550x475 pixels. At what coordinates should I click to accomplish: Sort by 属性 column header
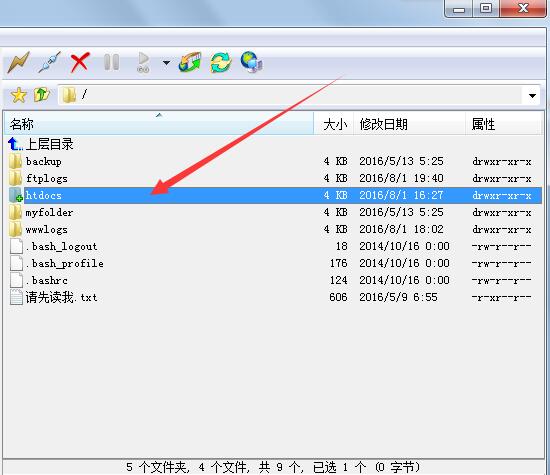[x=504, y=124]
